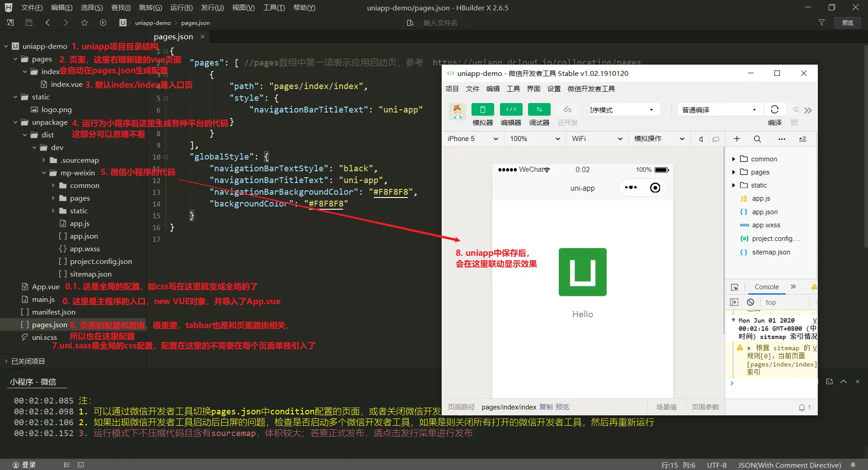This screenshot has height=470, width=868.
Task: Open the 运行(R) menu
Action: pos(181,8)
